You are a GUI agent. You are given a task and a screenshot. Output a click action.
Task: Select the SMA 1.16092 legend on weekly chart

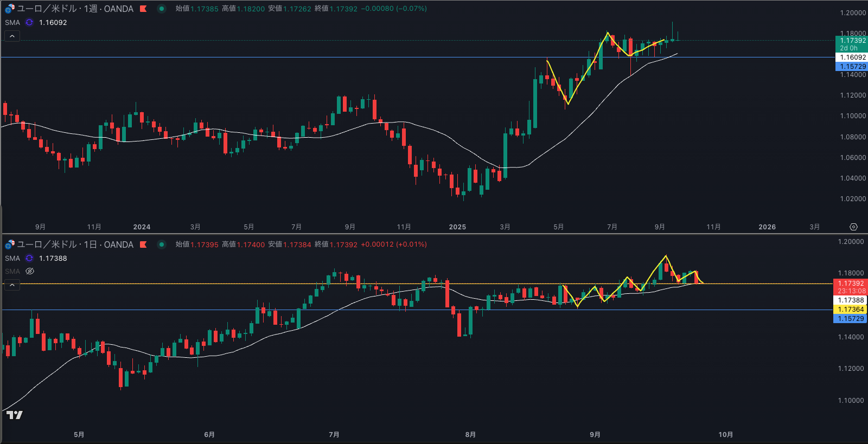click(53, 22)
